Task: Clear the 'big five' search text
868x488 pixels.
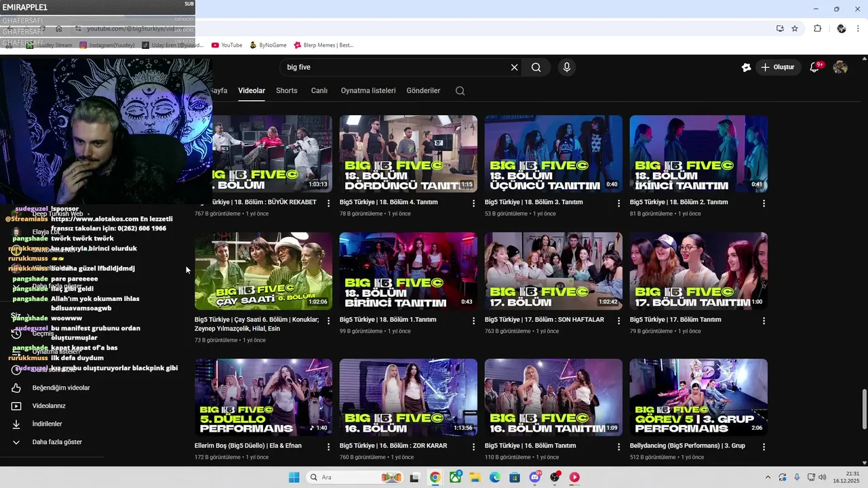Action: point(514,67)
